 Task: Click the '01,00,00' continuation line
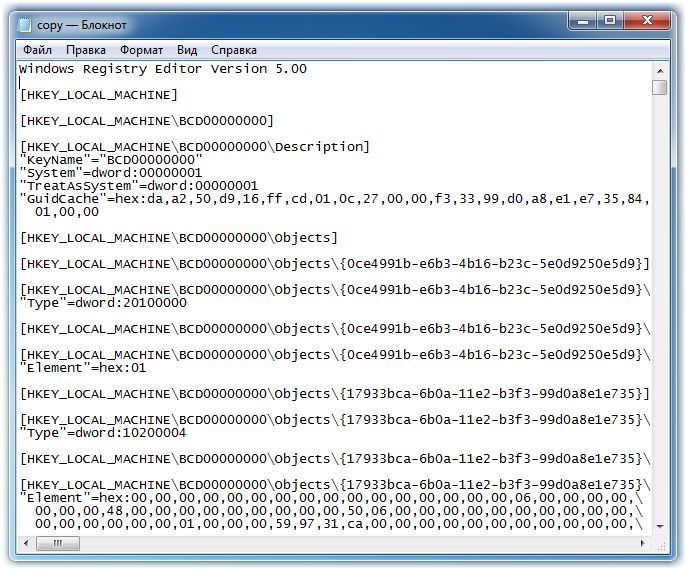click(x=67, y=212)
